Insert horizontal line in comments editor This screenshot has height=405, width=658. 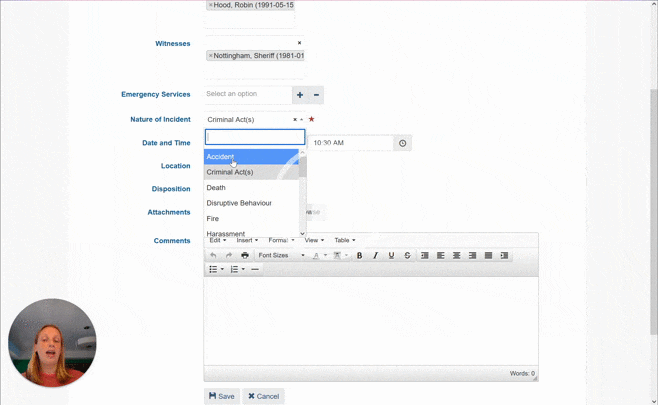pos(255,269)
